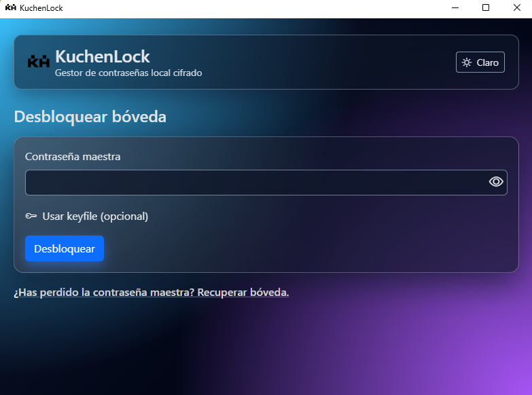Image resolution: width=532 pixels, height=395 pixels.
Task: Click the '¿Has perdido la contraseña maestra?' text
Action: pos(104,293)
